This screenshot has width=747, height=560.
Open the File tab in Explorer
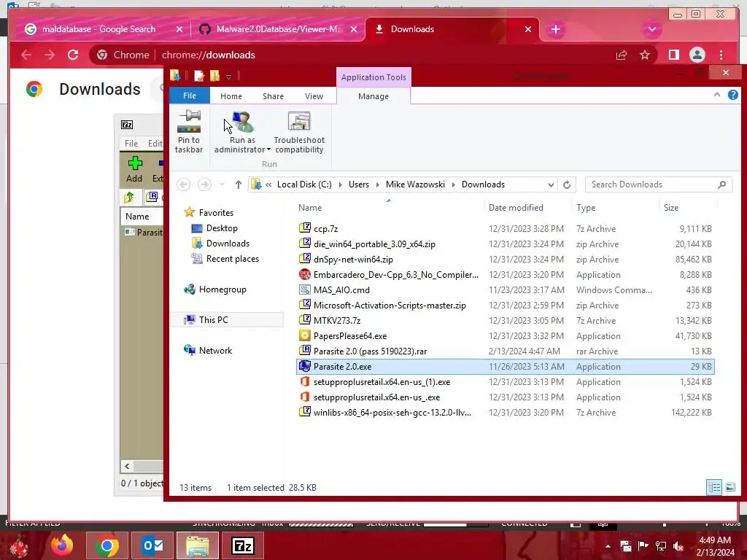coord(190,96)
